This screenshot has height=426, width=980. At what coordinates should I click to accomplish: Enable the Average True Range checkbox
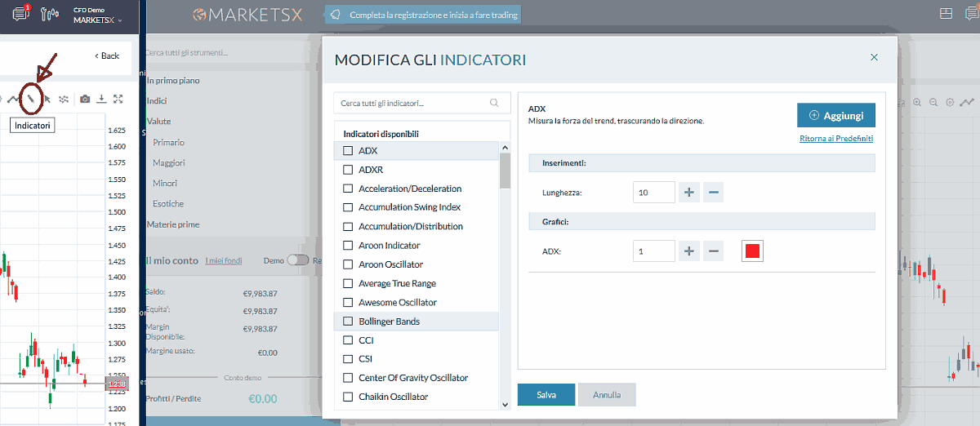[x=348, y=283]
